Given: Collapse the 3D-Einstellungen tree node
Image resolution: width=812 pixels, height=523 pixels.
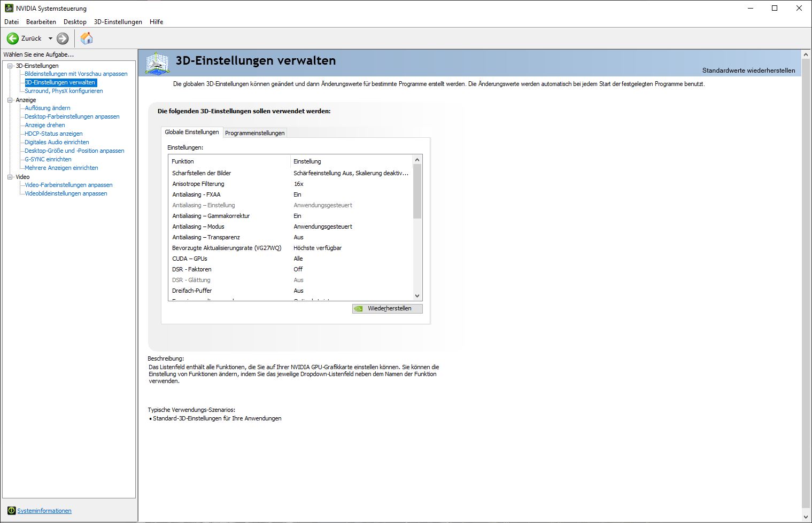Looking at the screenshot, I should point(10,66).
